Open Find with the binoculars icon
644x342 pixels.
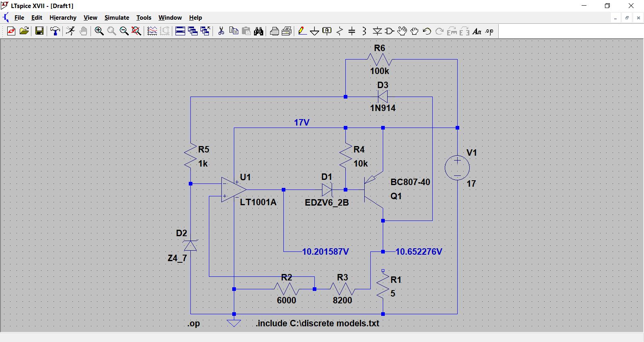(x=259, y=31)
